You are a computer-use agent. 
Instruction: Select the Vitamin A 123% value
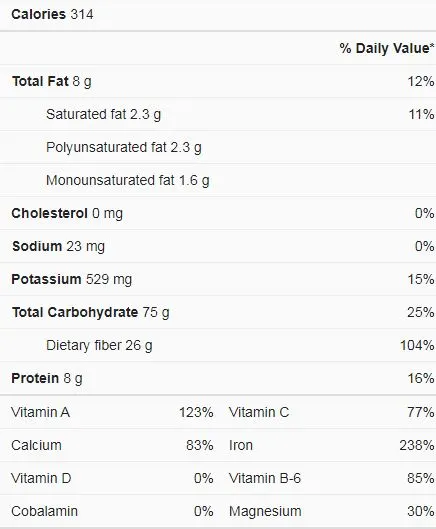coord(196,412)
